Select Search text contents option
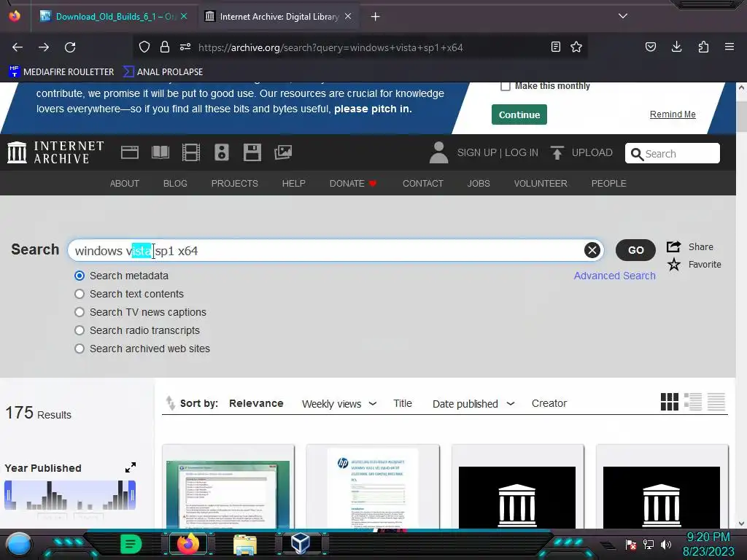747x560 pixels. coord(80,294)
